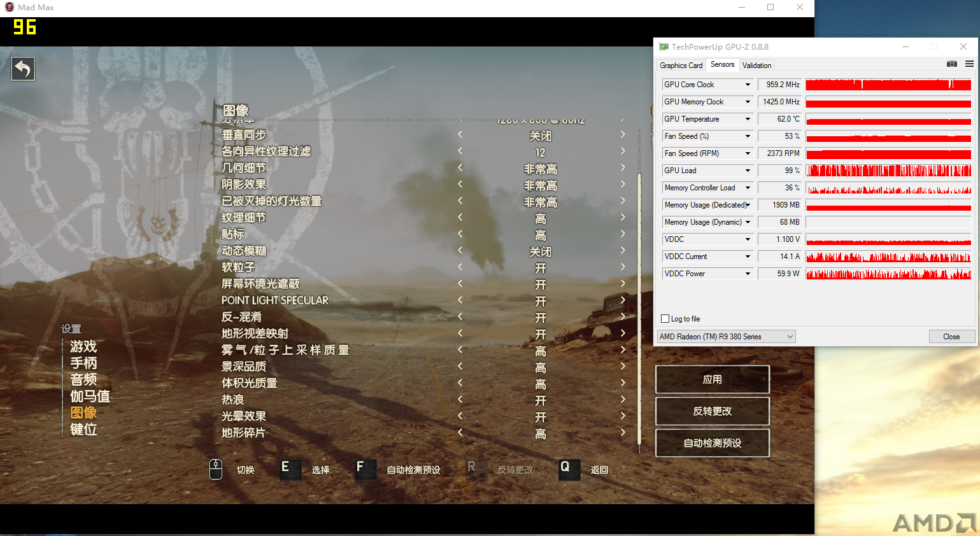
Task: Click the GPU Temperature value 62.0 °C
Action: click(779, 119)
